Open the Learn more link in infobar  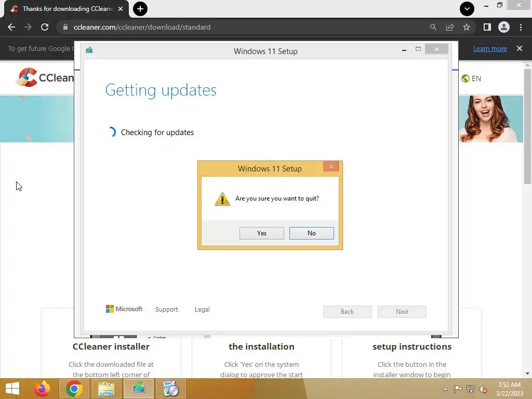(490, 48)
